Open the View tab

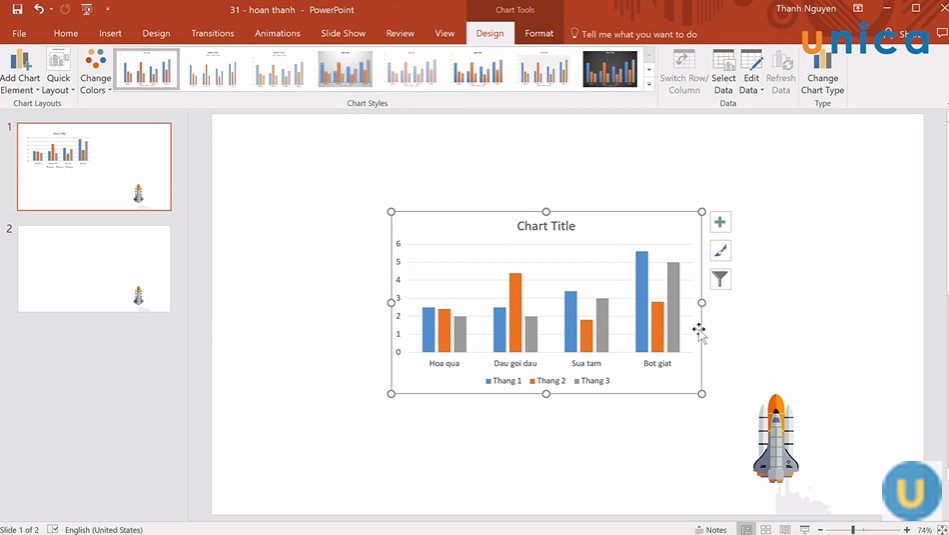click(x=444, y=34)
